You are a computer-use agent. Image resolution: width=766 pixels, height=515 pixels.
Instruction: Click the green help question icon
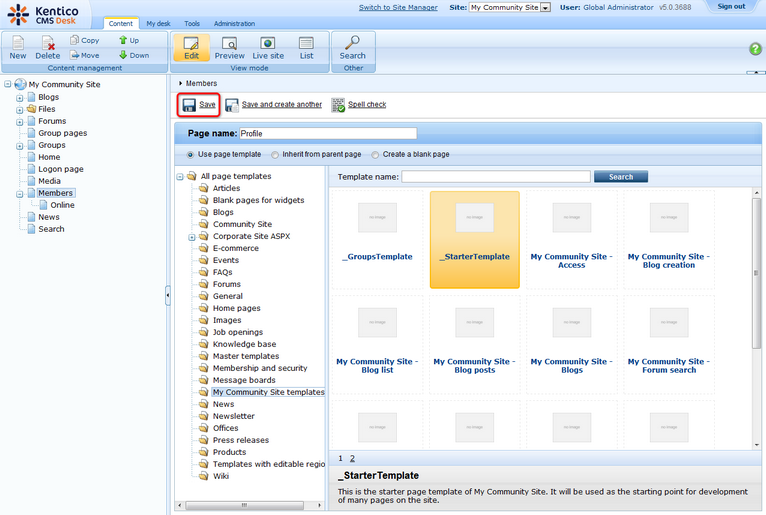(x=755, y=49)
